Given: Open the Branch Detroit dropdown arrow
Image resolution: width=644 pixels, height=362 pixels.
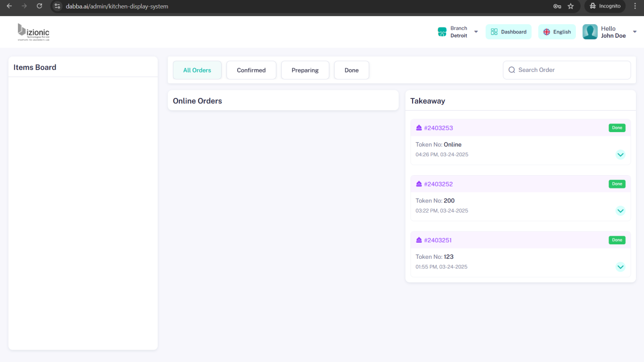Looking at the screenshot, I should [x=476, y=32].
